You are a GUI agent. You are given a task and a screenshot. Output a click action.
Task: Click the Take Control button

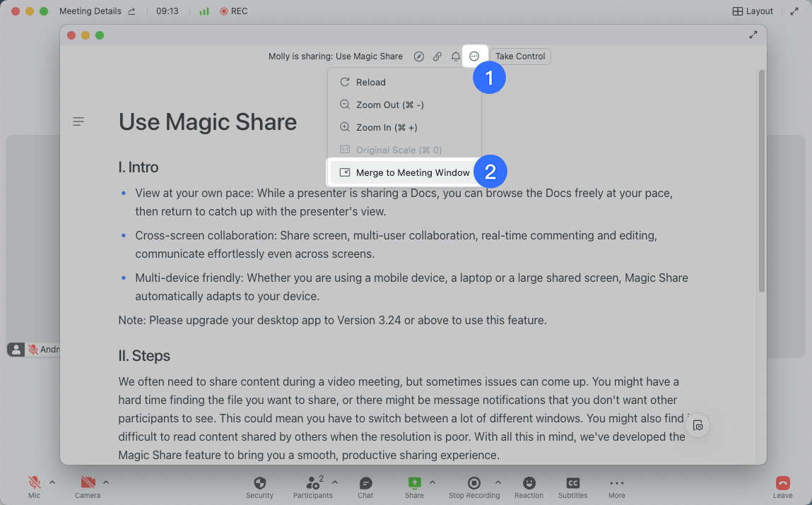(x=520, y=57)
